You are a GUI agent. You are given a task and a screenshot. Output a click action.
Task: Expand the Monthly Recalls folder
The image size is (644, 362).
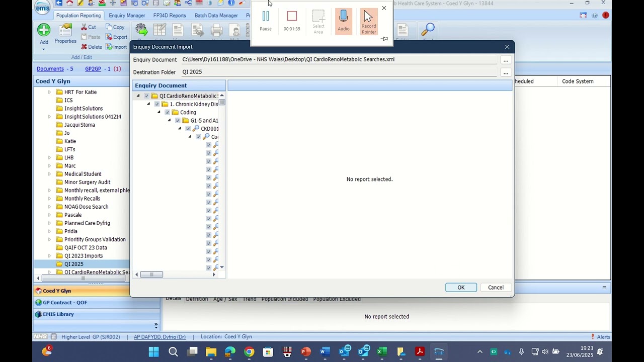tap(49, 199)
